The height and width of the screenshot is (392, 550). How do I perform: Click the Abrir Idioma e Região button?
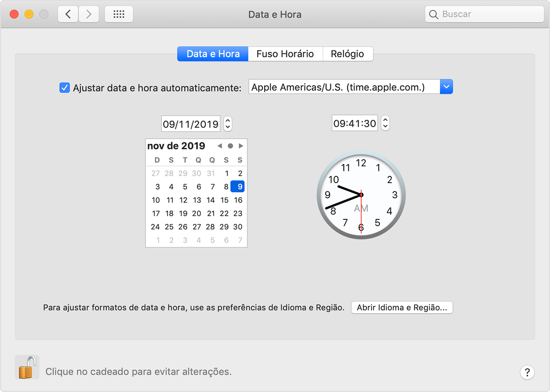[401, 308]
